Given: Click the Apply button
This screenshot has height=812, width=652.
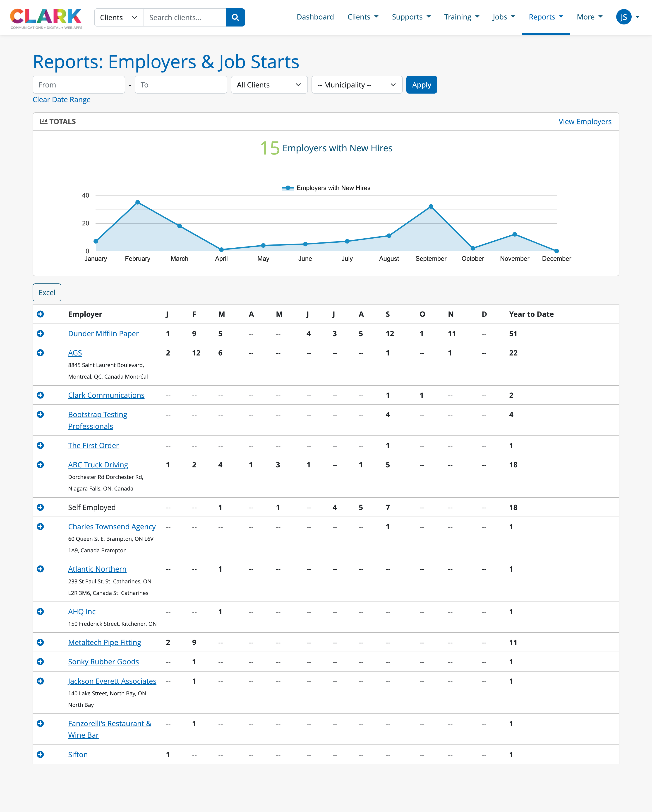Looking at the screenshot, I should click(421, 85).
